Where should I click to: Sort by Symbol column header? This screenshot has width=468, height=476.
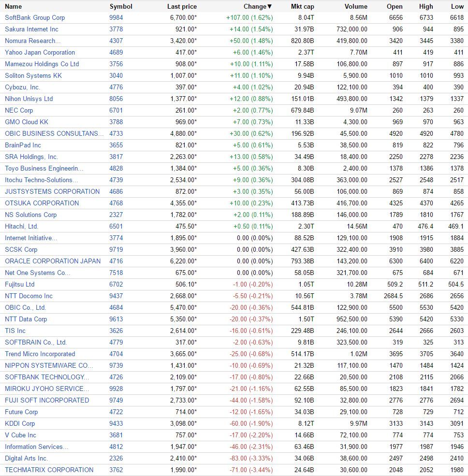pos(121,6)
